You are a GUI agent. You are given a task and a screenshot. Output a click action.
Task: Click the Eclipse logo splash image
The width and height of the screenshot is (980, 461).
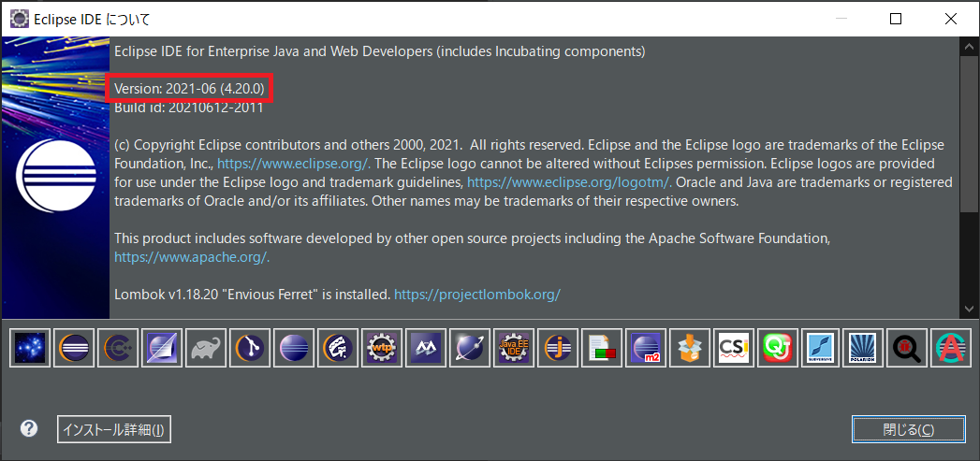55,178
